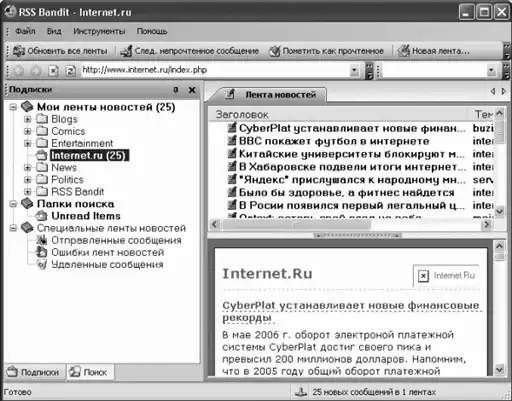Click preview pane scroll up arrow

click(499, 246)
